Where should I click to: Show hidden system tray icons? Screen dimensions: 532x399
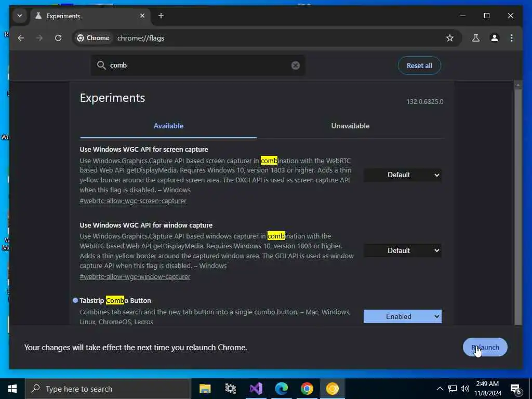440,389
